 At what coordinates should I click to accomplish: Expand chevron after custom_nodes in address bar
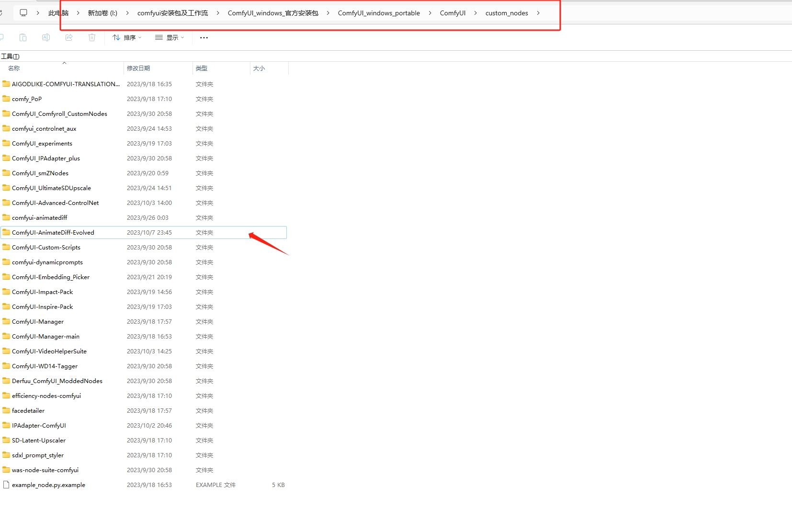pyautogui.click(x=538, y=13)
